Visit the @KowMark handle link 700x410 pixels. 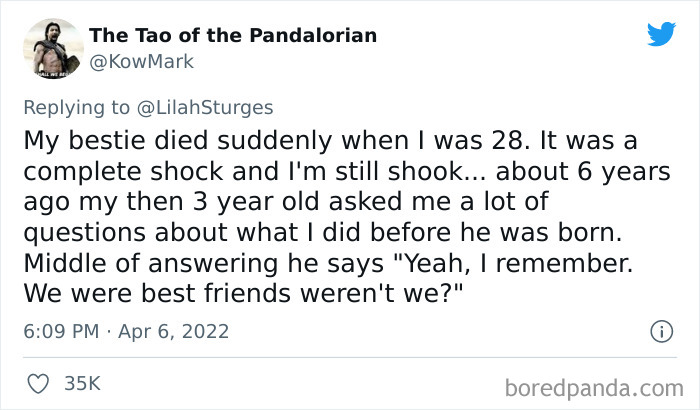point(142,62)
